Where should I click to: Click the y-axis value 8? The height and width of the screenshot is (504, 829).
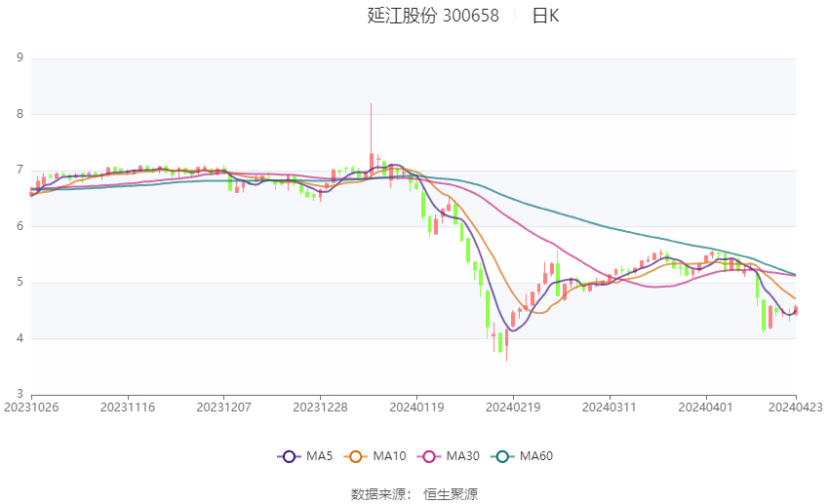pyautogui.click(x=20, y=114)
